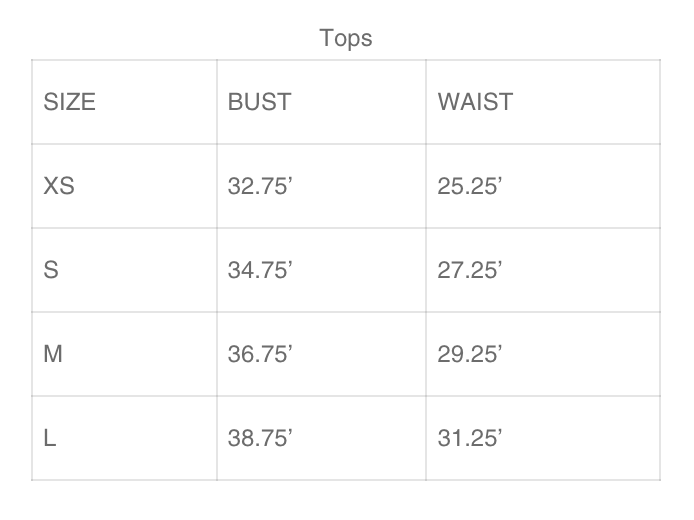Select the L size cell
The width and height of the screenshot is (694, 520).
(50, 438)
